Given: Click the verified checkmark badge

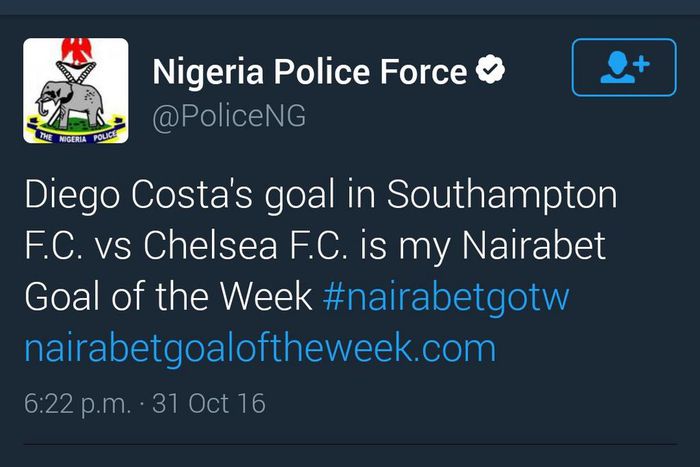Looking at the screenshot, I should click(491, 72).
